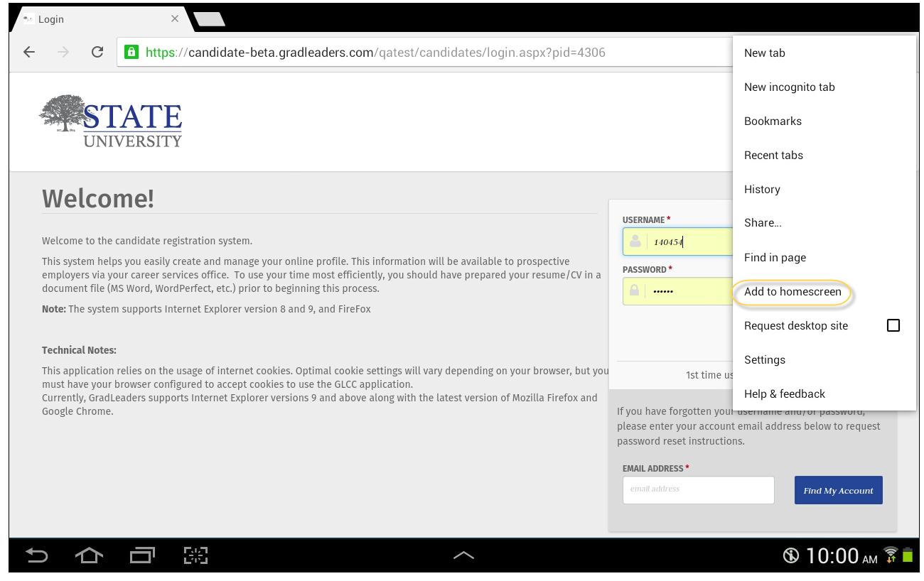
Task: Tap the battery icon in the status bar
Action: (x=908, y=555)
